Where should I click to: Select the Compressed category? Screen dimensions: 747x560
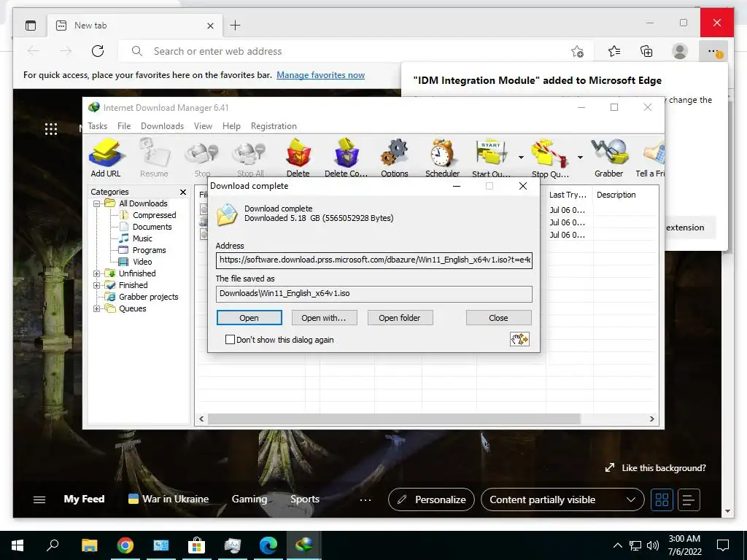[x=155, y=215]
